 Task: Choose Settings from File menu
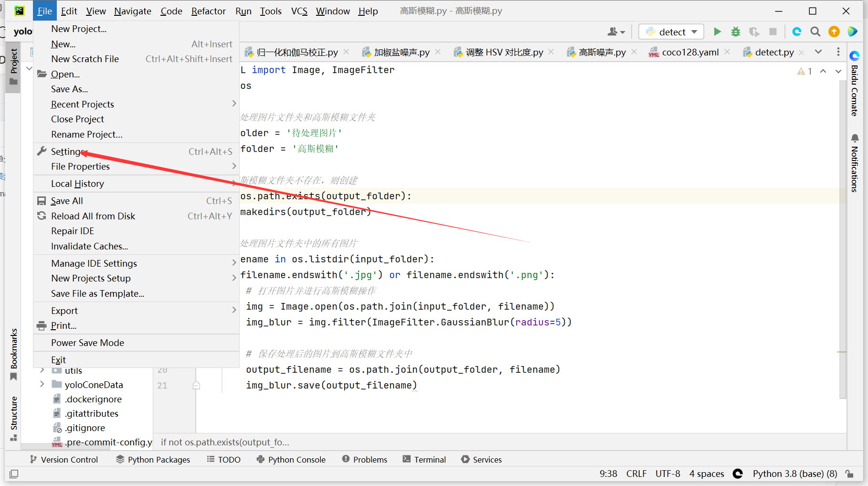[136, 151]
